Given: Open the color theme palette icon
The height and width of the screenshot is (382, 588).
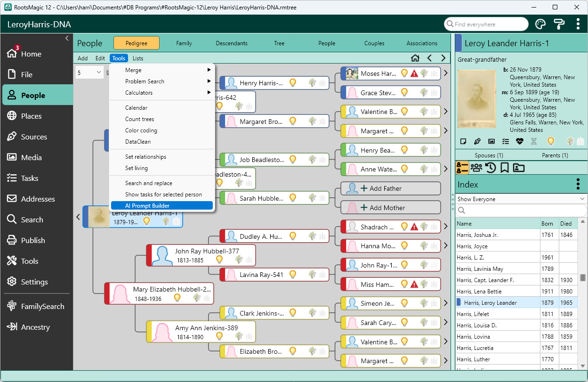Looking at the screenshot, I should (x=540, y=24).
